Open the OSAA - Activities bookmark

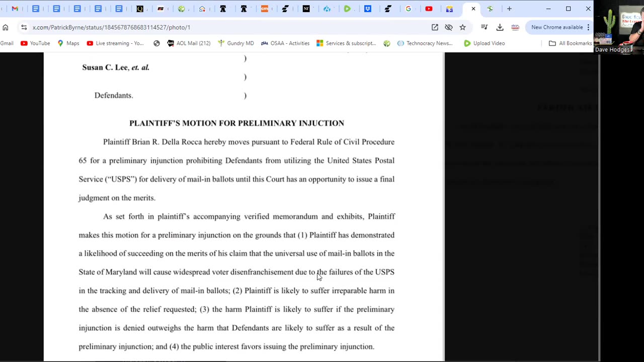click(x=285, y=43)
